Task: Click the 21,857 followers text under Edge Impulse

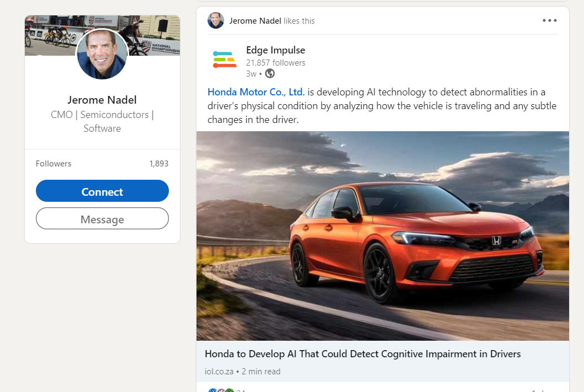Action: point(275,63)
